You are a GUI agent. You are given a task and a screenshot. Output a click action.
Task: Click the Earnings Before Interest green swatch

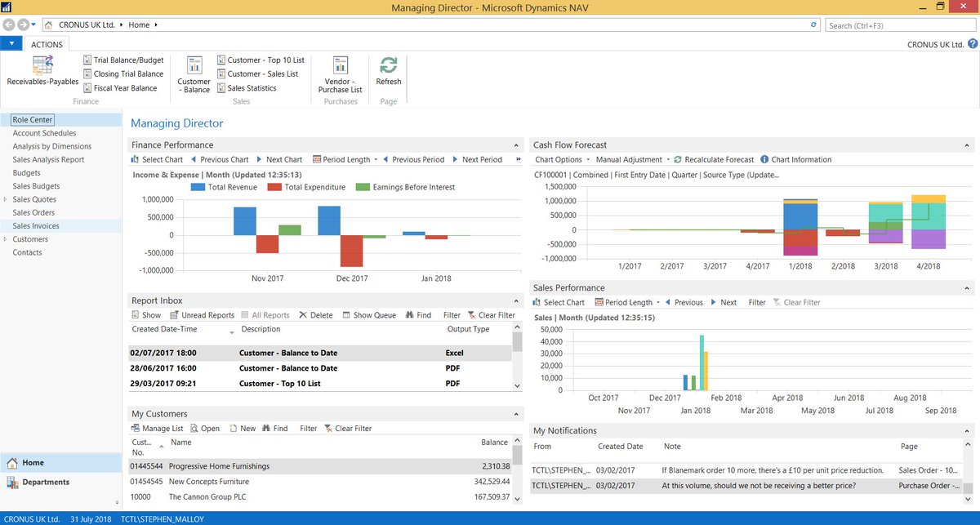point(363,187)
